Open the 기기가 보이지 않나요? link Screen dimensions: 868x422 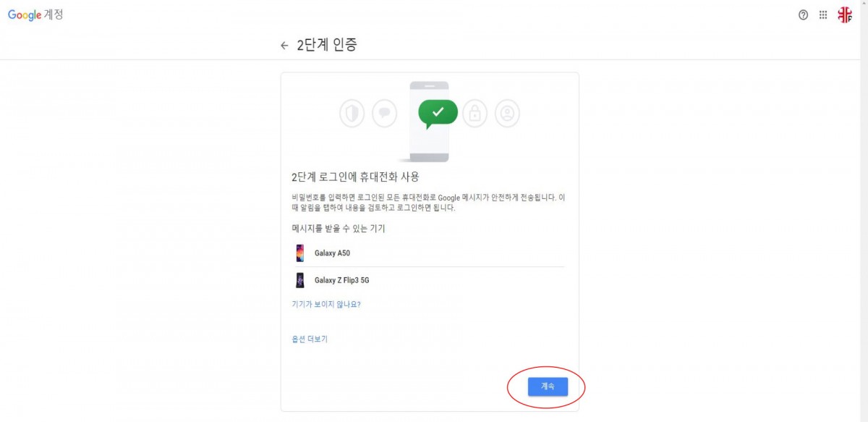click(x=326, y=304)
